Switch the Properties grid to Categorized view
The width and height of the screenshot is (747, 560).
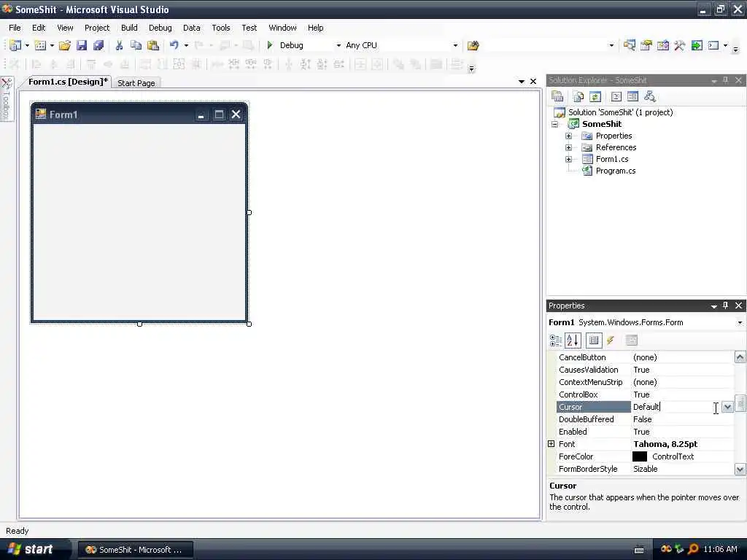click(555, 340)
